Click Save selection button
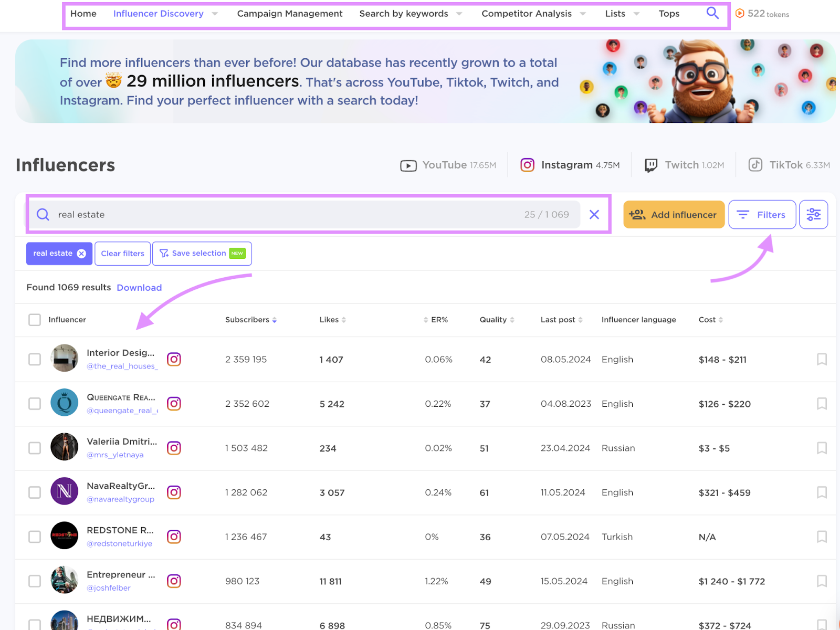 (202, 254)
